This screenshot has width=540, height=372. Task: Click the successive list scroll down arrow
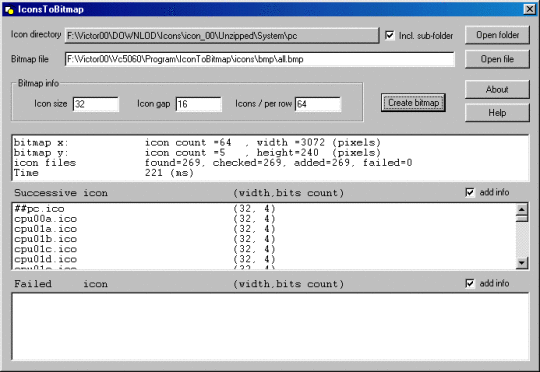click(x=522, y=263)
